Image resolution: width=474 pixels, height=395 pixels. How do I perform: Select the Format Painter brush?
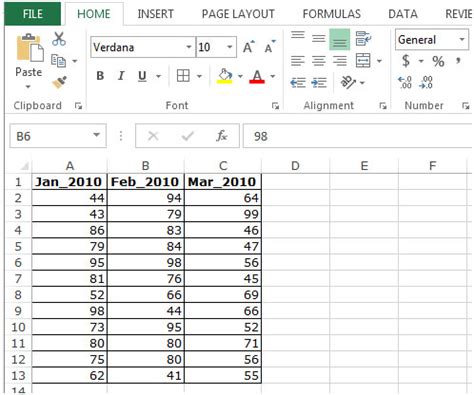point(59,82)
